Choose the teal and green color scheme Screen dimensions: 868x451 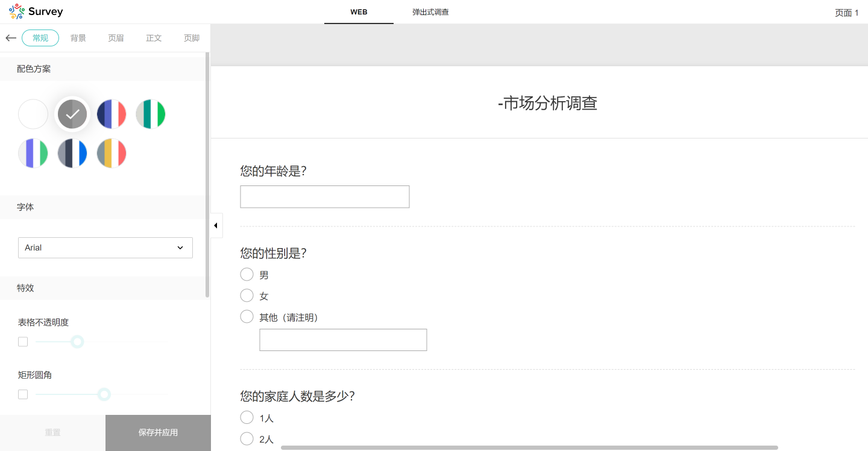[151, 114]
